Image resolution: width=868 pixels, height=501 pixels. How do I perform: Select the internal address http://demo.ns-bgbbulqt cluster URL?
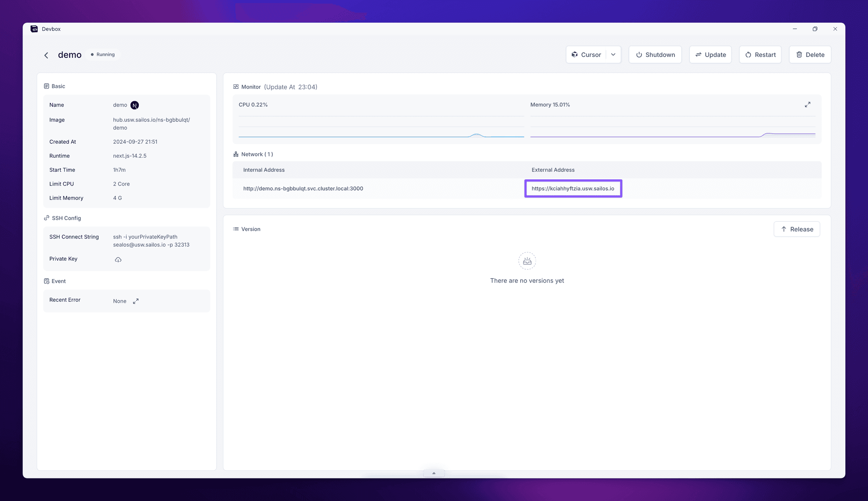tap(303, 188)
